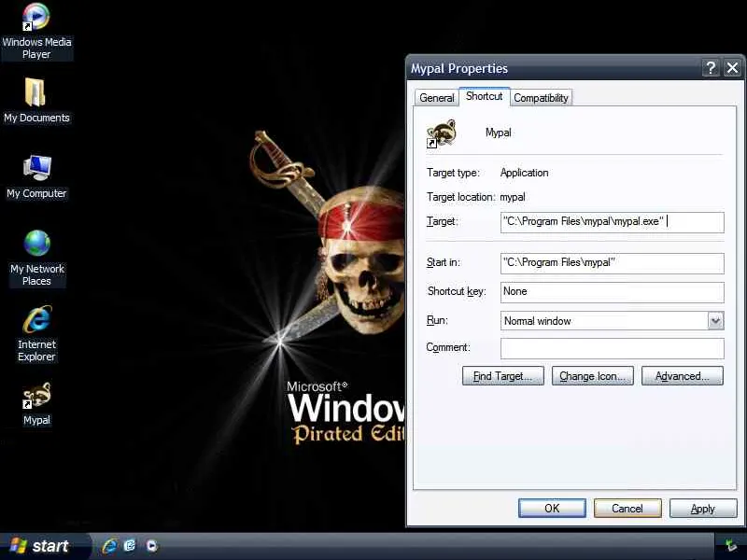This screenshot has width=747, height=560.
Task: Click inside the Target input field
Action: pos(613,222)
